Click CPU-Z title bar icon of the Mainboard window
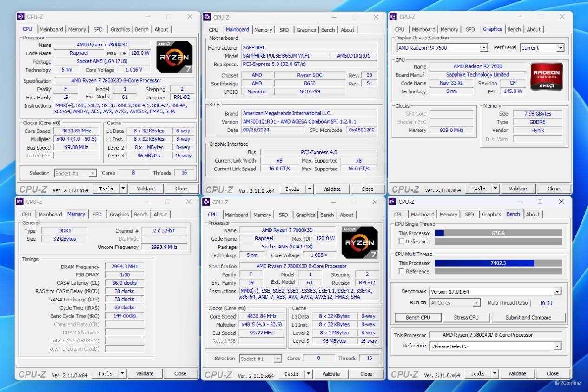The height and width of the screenshot is (392, 588). point(207,17)
